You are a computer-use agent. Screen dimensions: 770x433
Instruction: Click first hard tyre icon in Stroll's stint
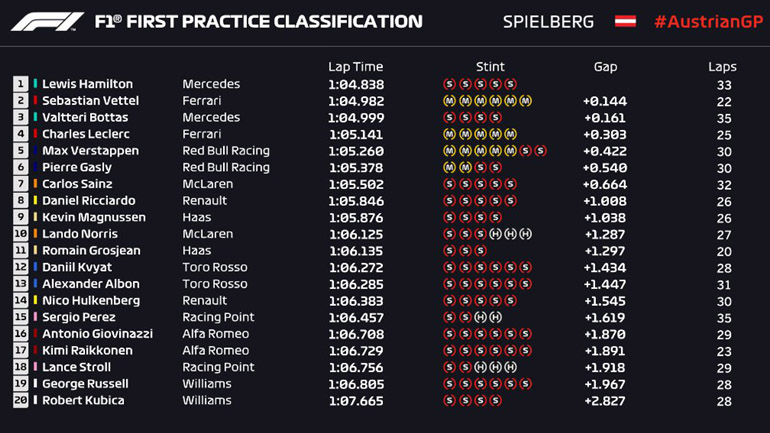480,367
